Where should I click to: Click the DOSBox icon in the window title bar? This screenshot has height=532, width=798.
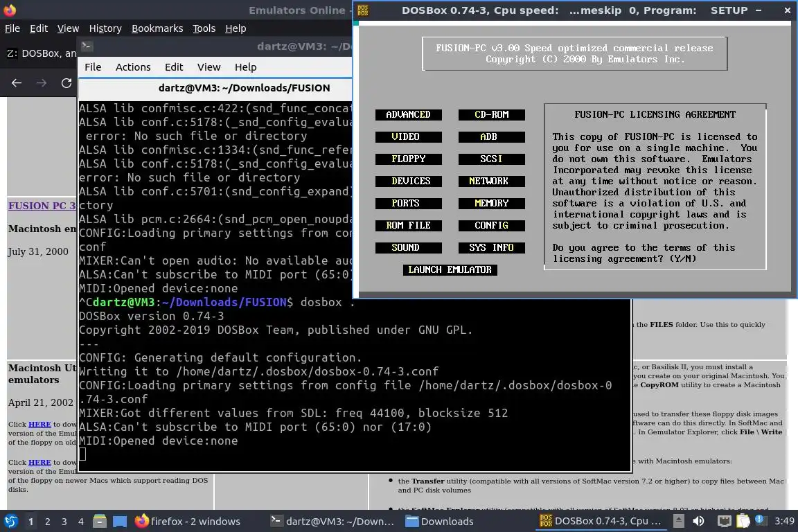(x=363, y=10)
